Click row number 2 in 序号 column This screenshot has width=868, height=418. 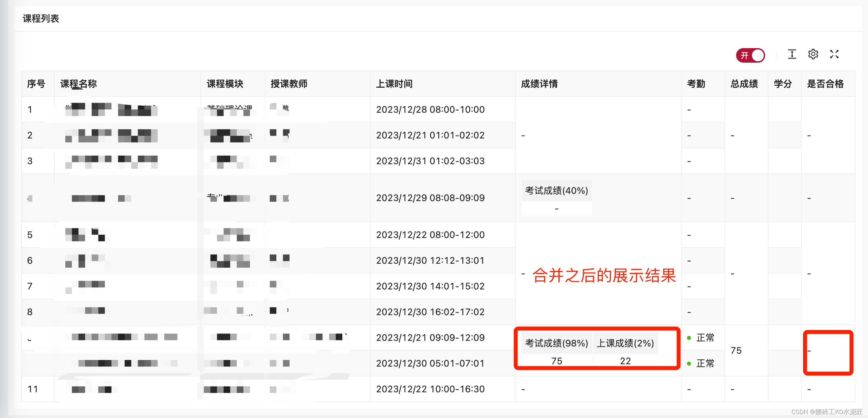(x=30, y=135)
